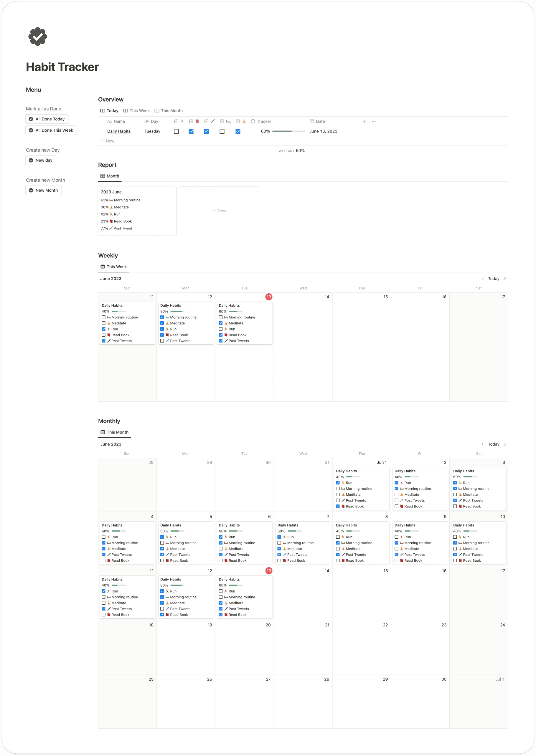Click the bed icon Morning routine column header
The width and height of the screenshot is (536, 756).
pyautogui.click(x=229, y=121)
